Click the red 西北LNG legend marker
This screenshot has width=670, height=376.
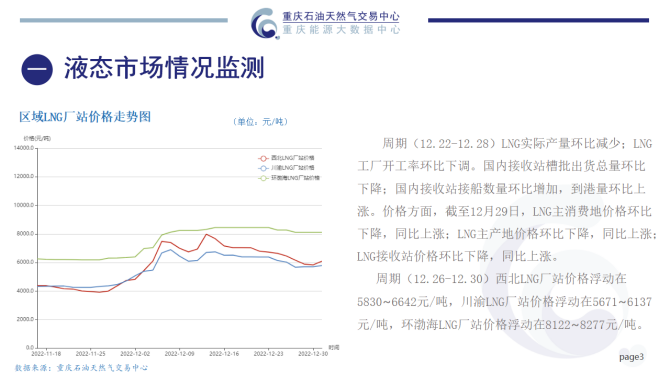263,159
